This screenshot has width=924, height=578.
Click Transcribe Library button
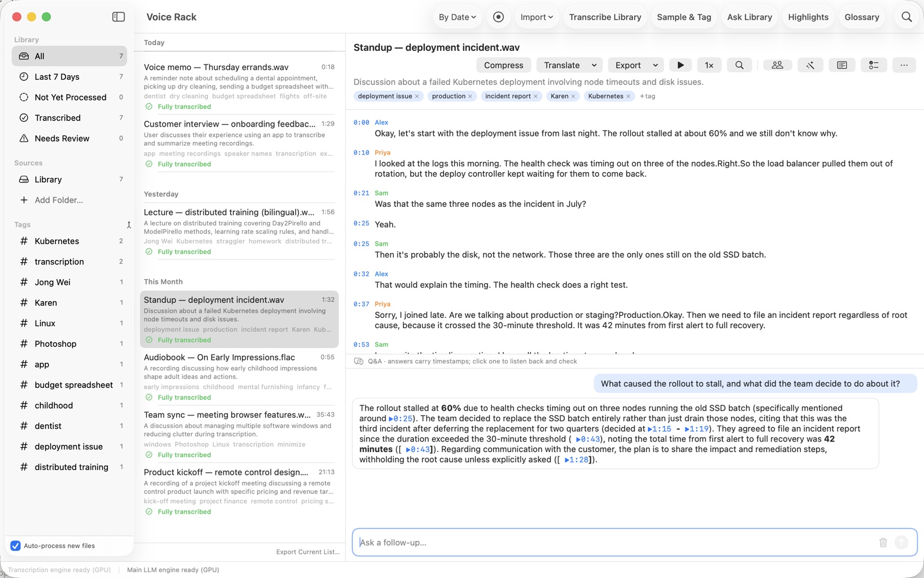(605, 17)
